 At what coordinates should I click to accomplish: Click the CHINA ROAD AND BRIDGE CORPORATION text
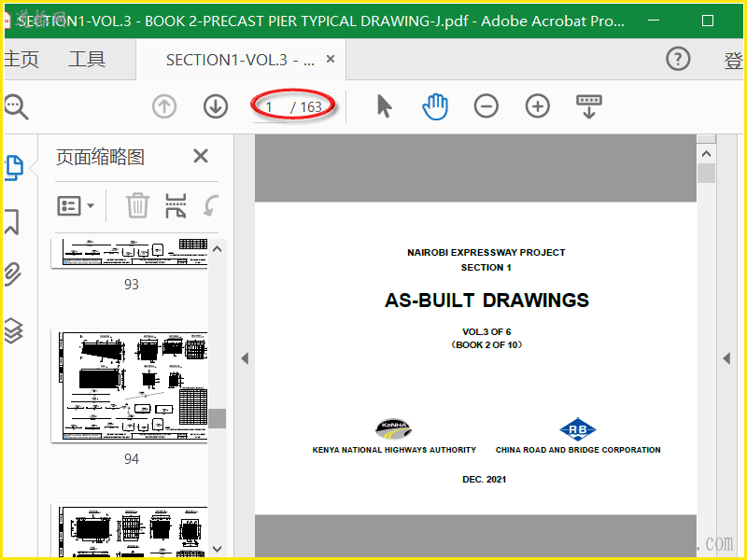[x=578, y=450]
